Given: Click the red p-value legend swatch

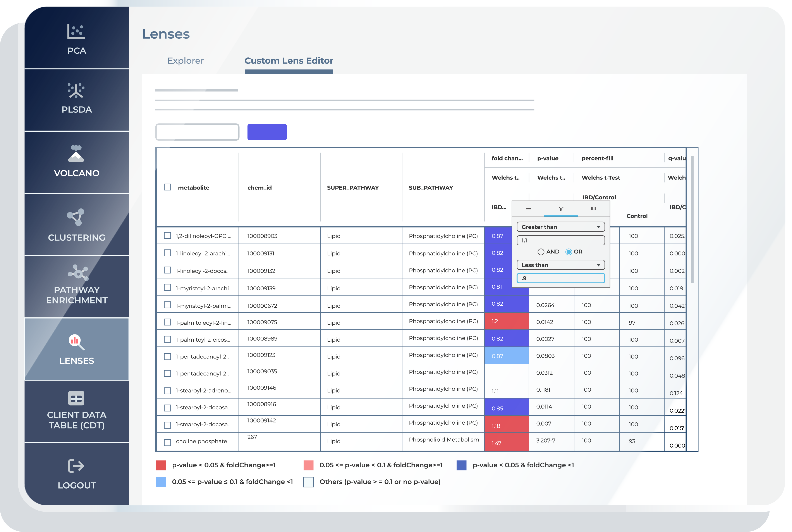Looking at the screenshot, I should click(x=161, y=465).
